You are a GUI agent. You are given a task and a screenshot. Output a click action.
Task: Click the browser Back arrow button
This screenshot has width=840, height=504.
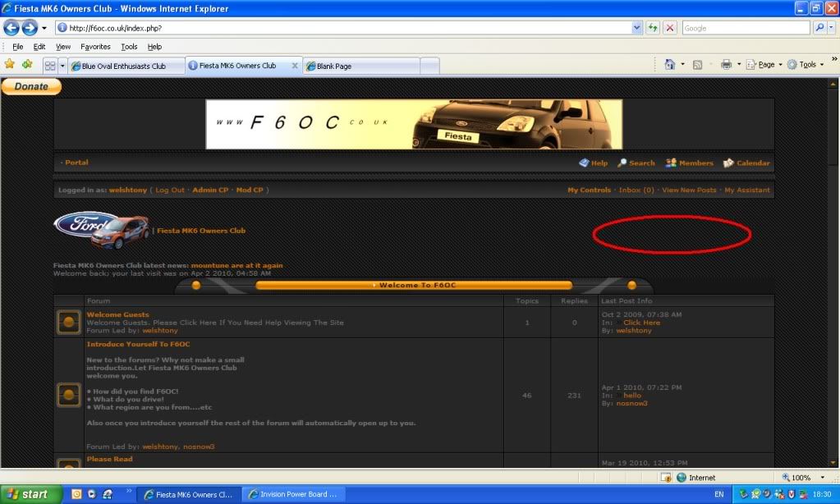click(11, 28)
